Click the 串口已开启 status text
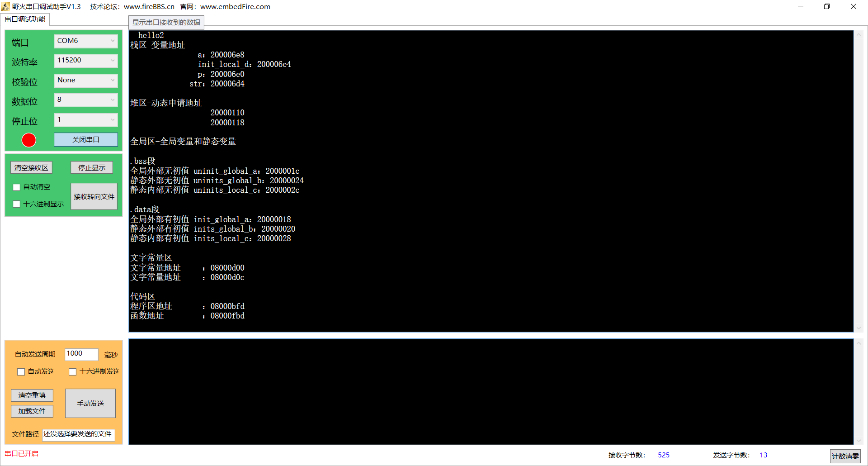This screenshot has width=868, height=466. coord(22,454)
